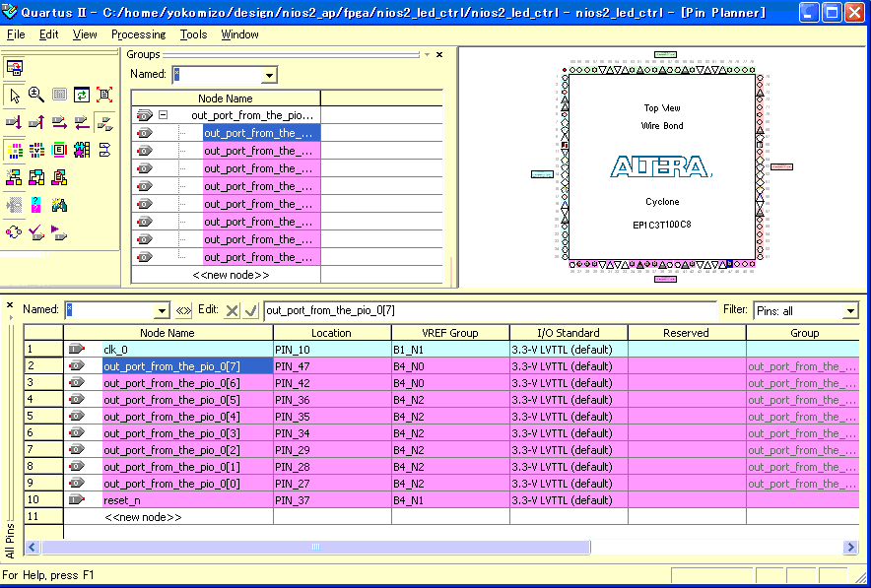Click the hierarchy icon with yellow spark
The image size is (871, 588).
pos(14,177)
